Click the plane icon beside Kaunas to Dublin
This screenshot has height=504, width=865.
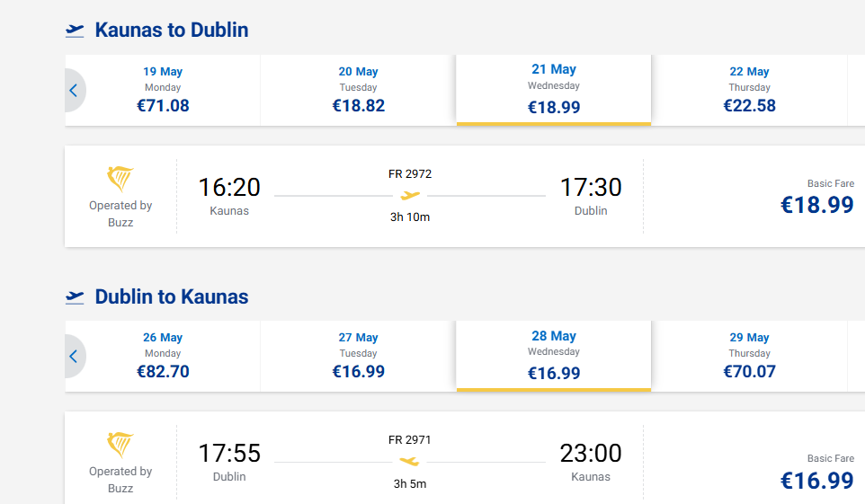click(x=75, y=31)
